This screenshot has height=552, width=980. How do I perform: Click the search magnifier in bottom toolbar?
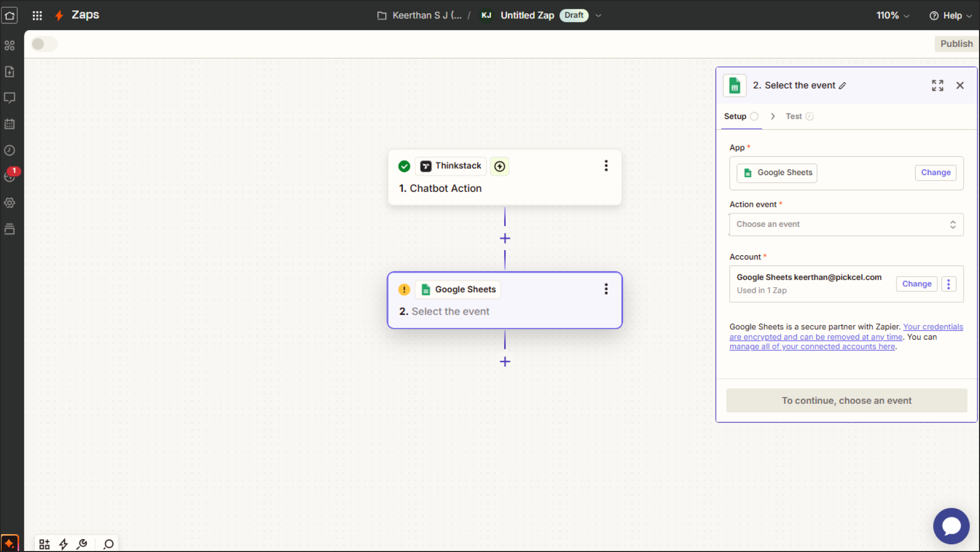pos(108,544)
